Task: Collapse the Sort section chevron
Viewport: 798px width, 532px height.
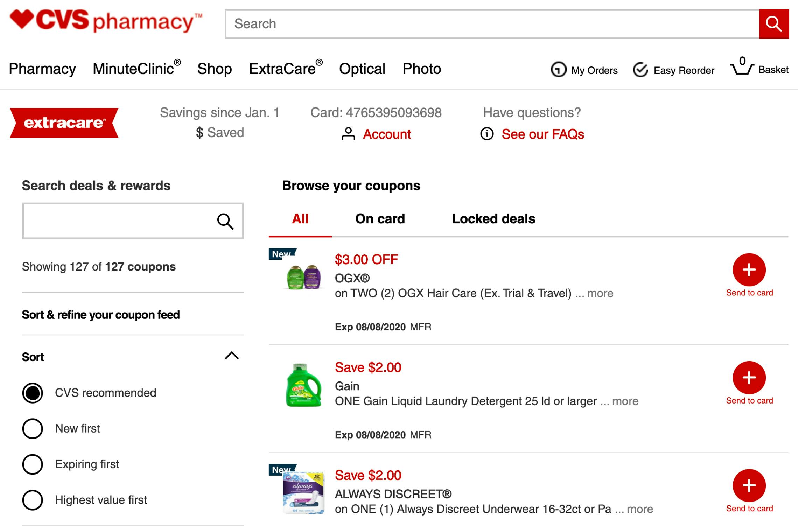Action: click(231, 356)
